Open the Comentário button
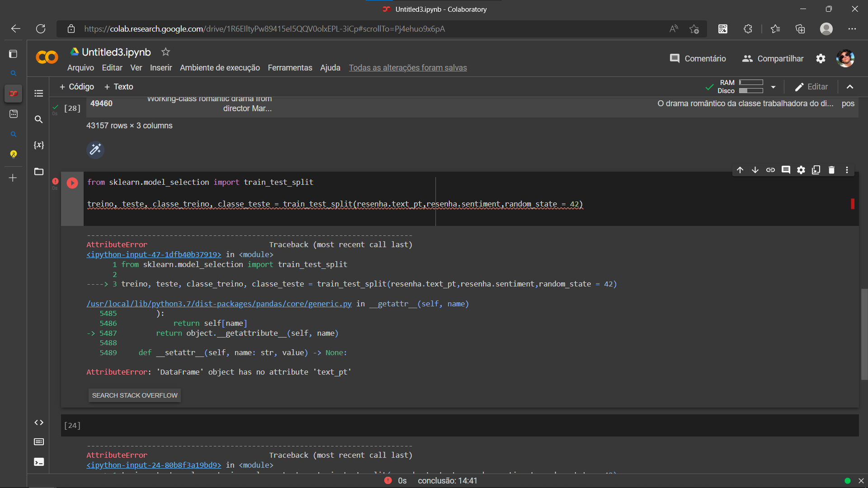Viewport: 868px width, 488px height. point(698,59)
